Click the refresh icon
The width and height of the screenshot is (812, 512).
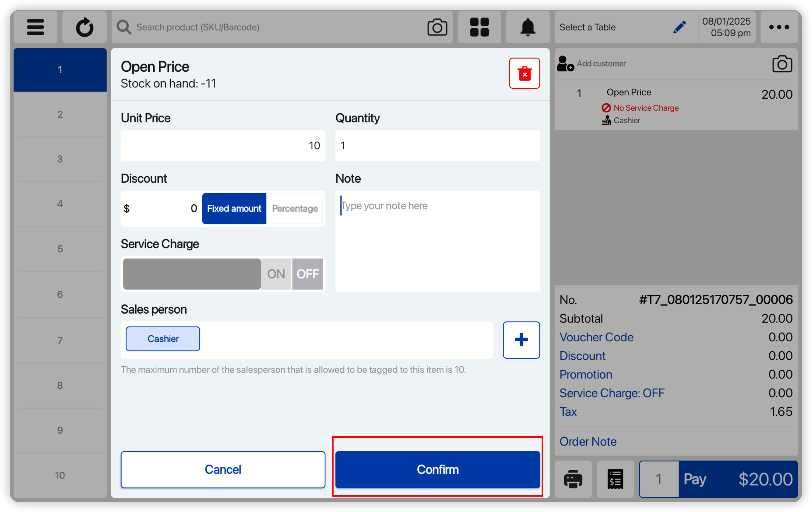(84, 27)
